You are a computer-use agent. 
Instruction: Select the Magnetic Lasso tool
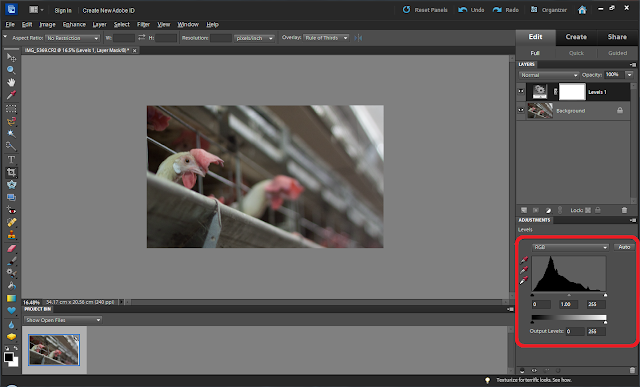[11, 121]
